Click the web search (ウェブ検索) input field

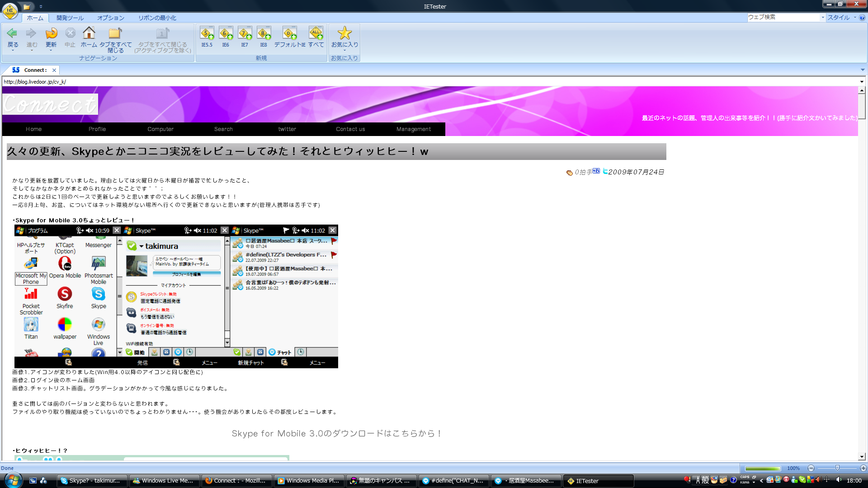[783, 17]
